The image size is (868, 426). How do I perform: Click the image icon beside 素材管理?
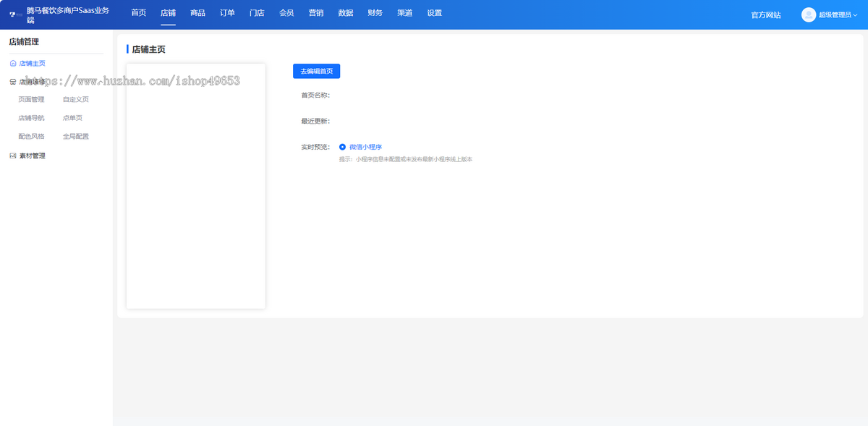[13, 156]
